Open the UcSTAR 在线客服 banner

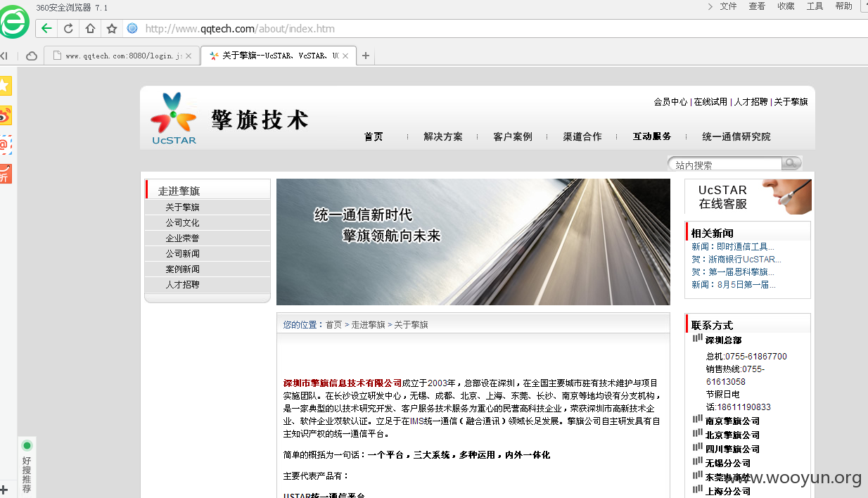click(x=748, y=196)
